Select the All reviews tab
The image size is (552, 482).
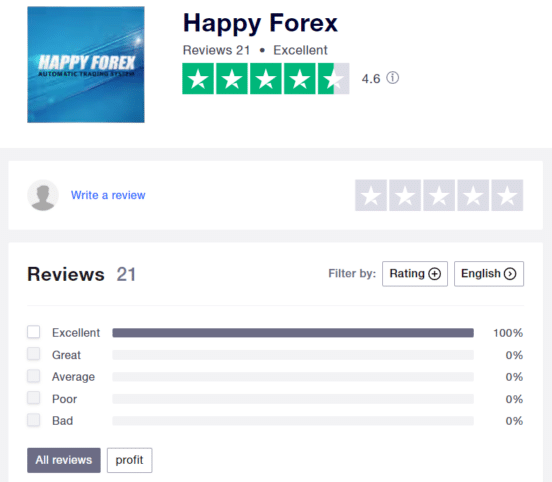click(64, 460)
